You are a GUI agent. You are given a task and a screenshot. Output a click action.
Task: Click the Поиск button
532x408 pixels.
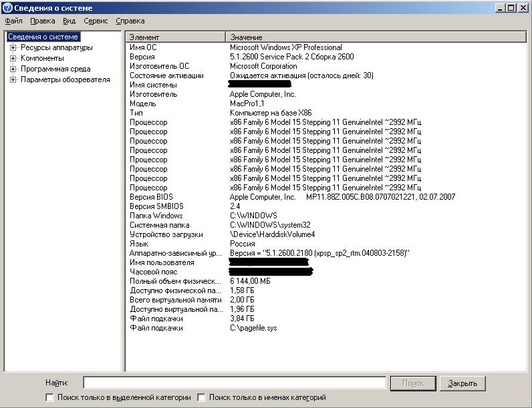coord(413,383)
